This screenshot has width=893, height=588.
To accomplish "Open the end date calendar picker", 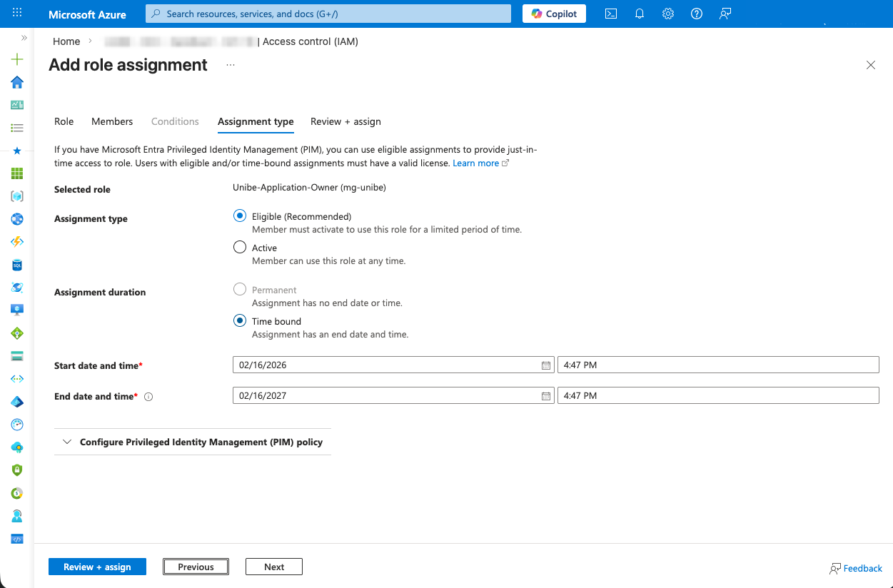I will (x=546, y=396).
